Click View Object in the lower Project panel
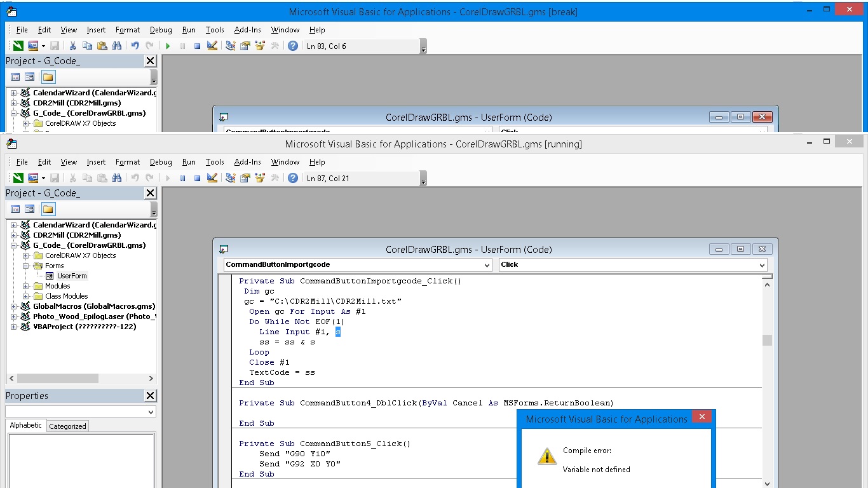This screenshot has height=488, width=868. (x=30, y=209)
